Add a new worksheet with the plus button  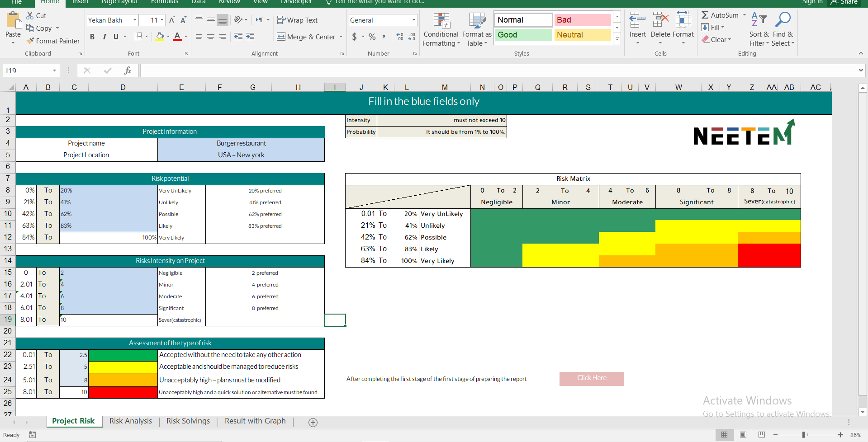[x=313, y=422]
